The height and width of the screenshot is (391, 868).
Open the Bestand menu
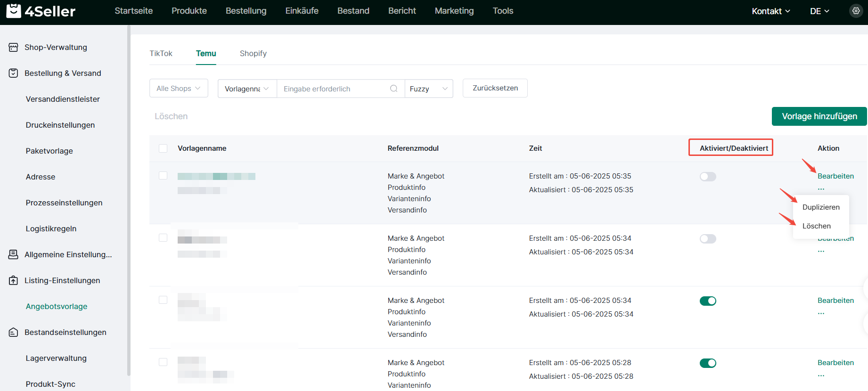353,11
